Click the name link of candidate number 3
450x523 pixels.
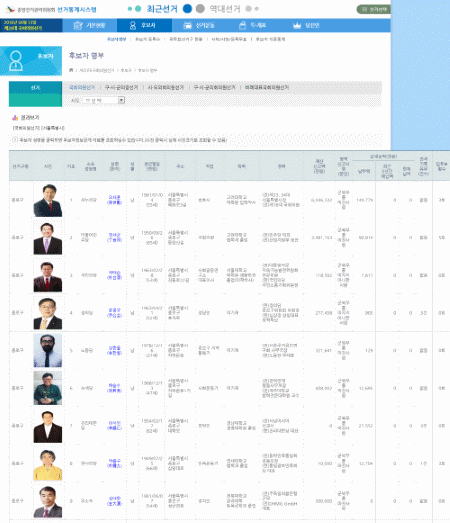(x=114, y=275)
